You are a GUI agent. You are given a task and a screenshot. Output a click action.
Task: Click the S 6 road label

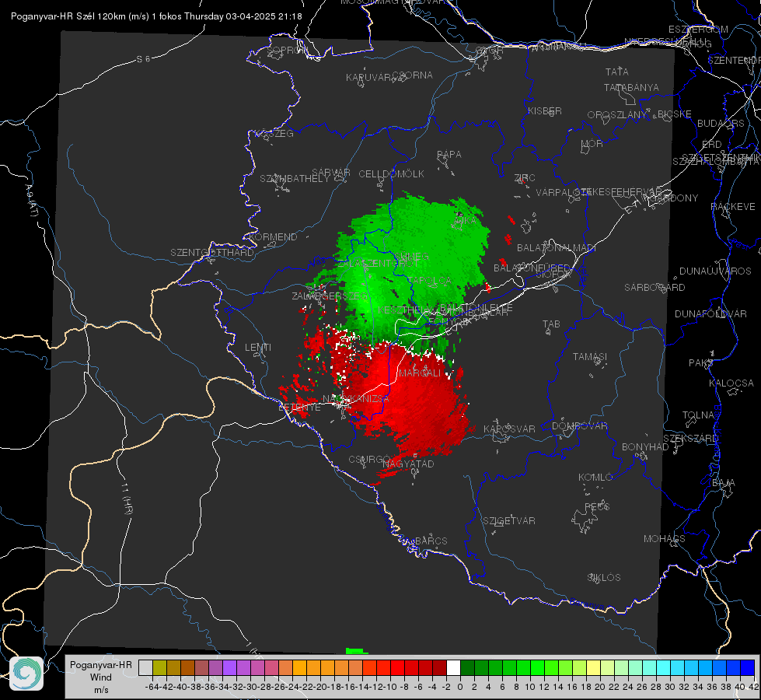tap(143, 59)
